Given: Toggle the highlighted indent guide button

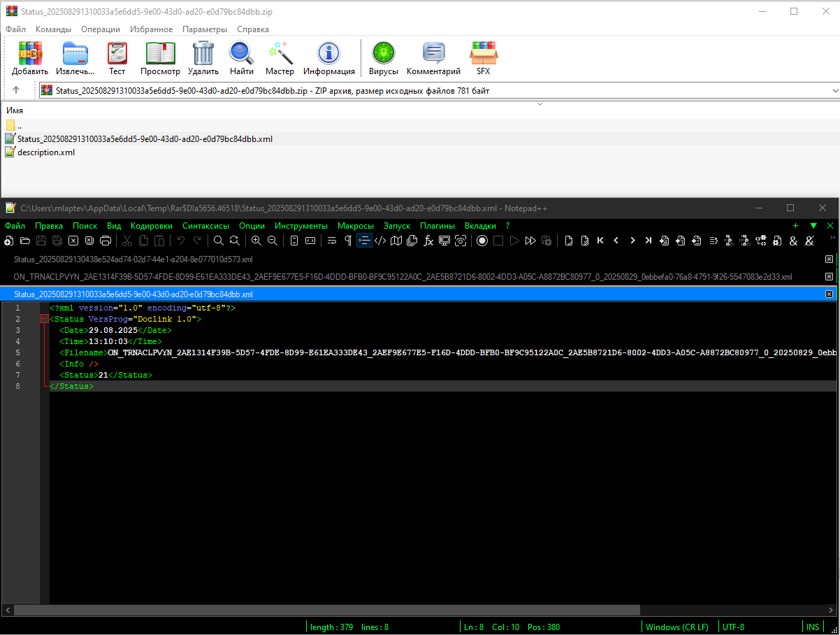Looking at the screenshot, I should (x=364, y=241).
